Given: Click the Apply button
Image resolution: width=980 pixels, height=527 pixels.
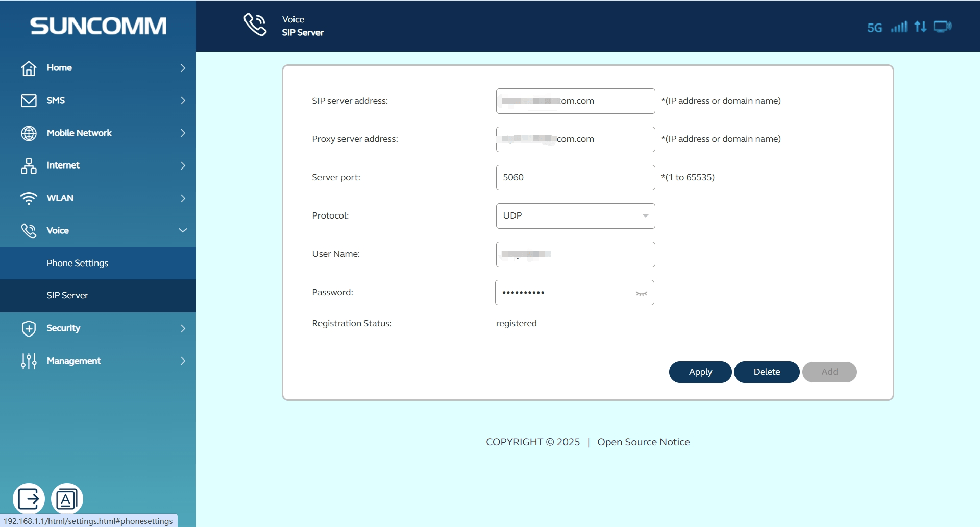Looking at the screenshot, I should 700,372.
